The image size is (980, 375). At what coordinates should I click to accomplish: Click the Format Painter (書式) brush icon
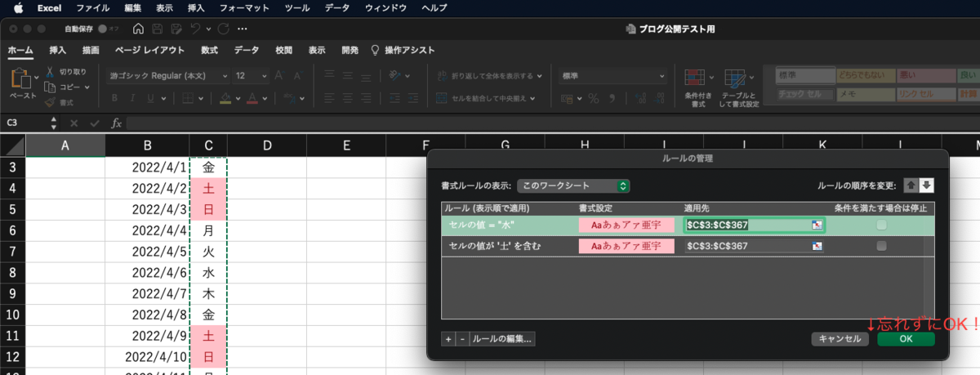[x=51, y=103]
